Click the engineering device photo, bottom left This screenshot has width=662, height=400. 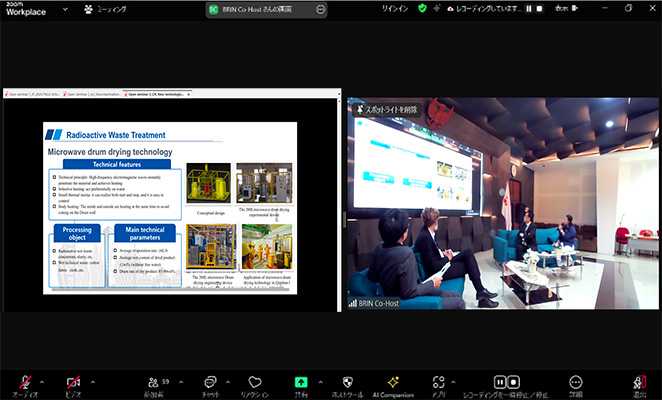pyautogui.click(x=211, y=247)
